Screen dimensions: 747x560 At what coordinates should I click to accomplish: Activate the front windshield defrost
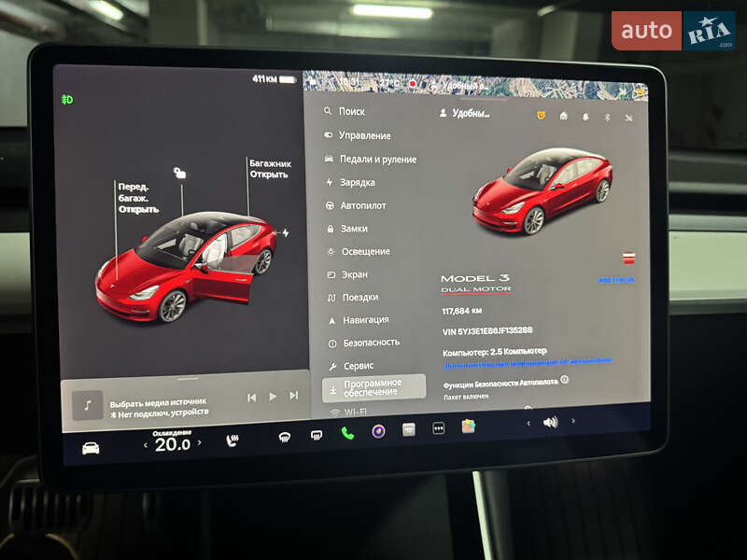[x=285, y=437]
